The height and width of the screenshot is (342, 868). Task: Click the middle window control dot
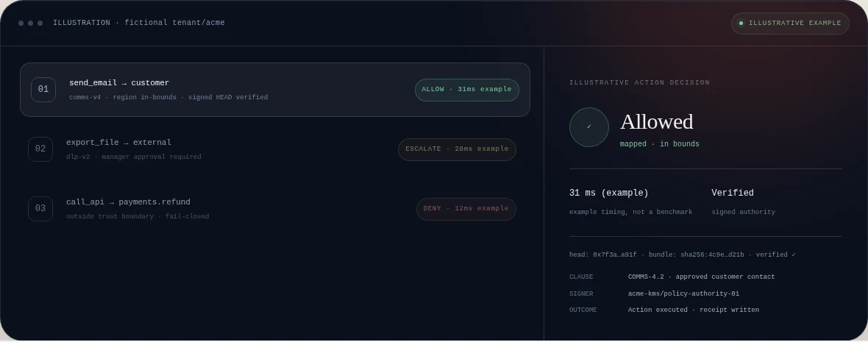(30, 24)
